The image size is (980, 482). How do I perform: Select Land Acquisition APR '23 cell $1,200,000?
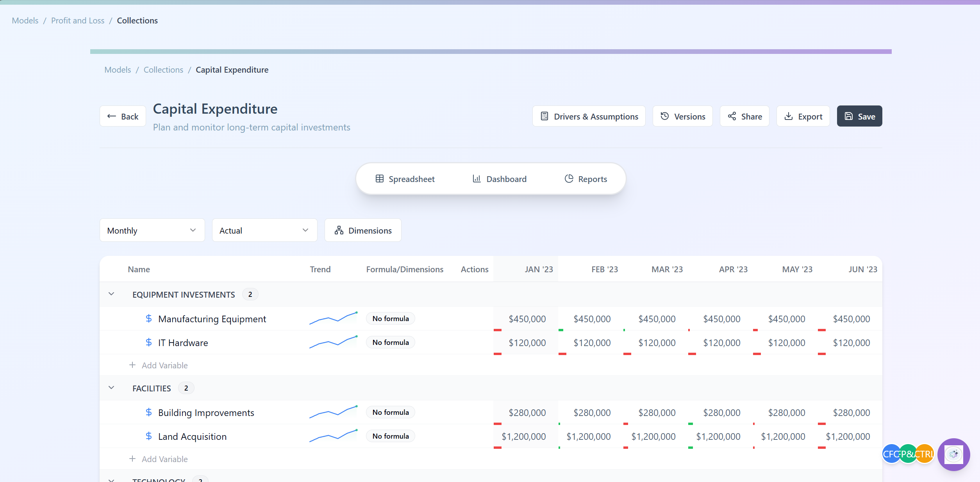(x=720, y=436)
